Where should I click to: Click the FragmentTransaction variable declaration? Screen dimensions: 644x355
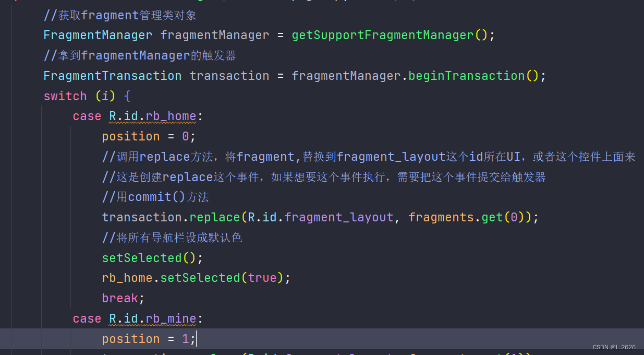pyautogui.click(x=112, y=75)
